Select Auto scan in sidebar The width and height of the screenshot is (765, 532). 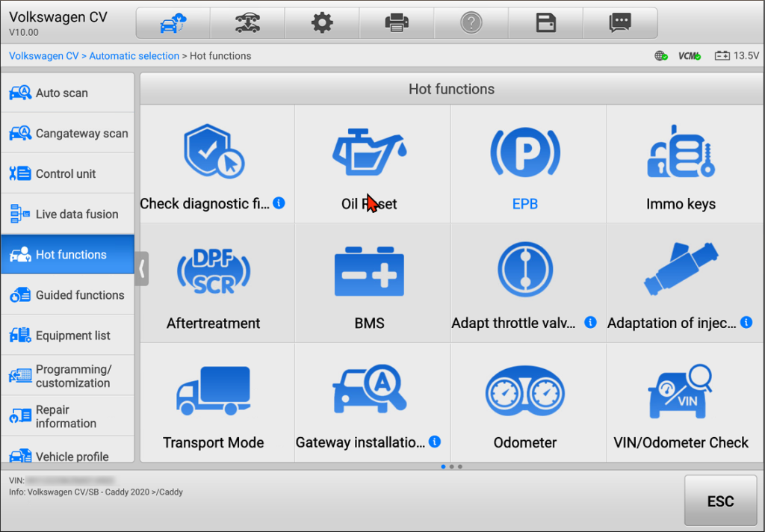67,93
